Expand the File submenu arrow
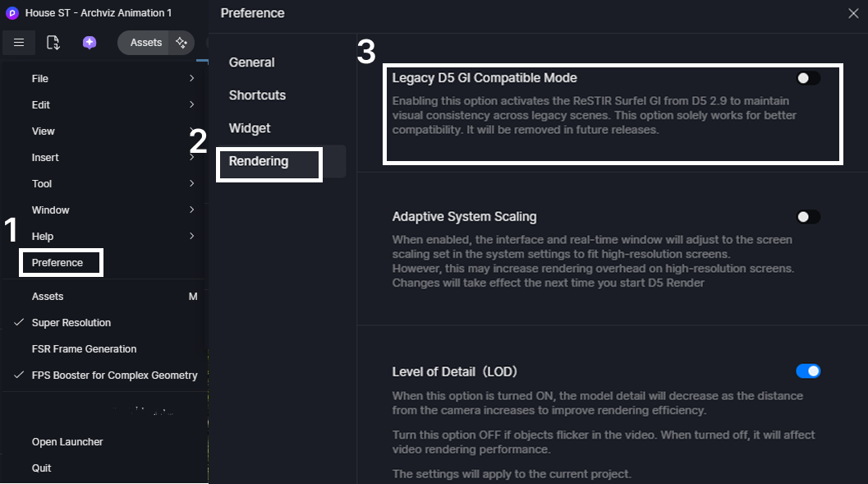The height and width of the screenshot is (484, 868). [191, 78]
